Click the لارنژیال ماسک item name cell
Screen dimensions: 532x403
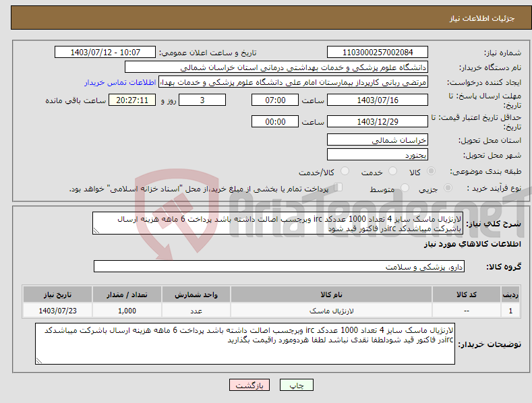click(331, 311)
